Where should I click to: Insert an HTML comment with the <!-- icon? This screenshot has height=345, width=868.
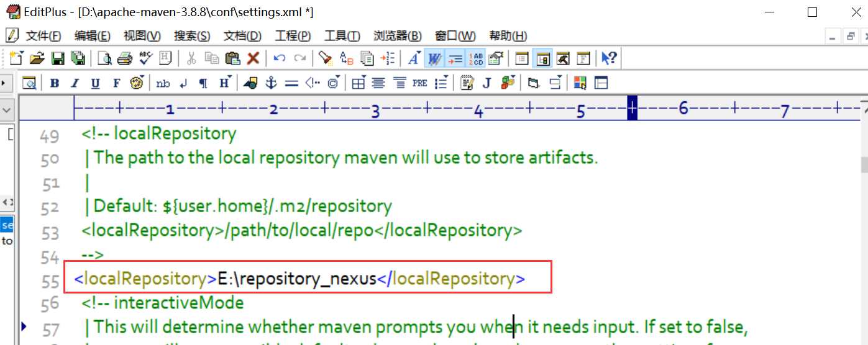pos(313,83)
